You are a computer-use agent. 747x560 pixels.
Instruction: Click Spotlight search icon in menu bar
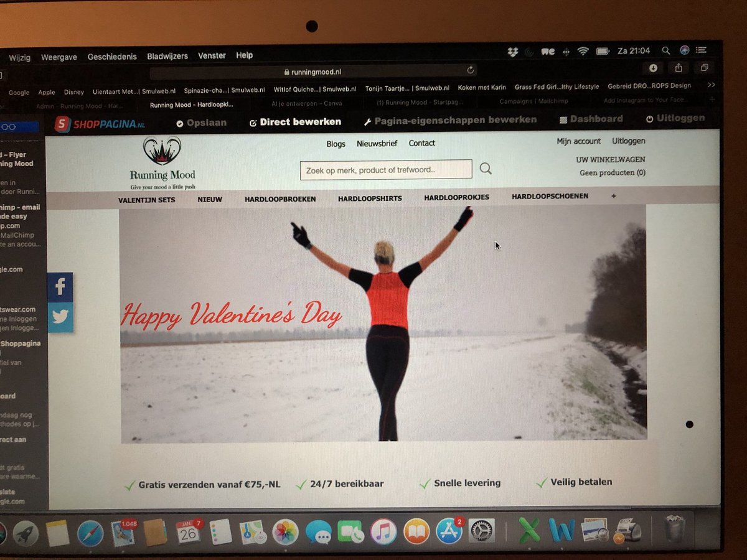click(x=665, y=50)
